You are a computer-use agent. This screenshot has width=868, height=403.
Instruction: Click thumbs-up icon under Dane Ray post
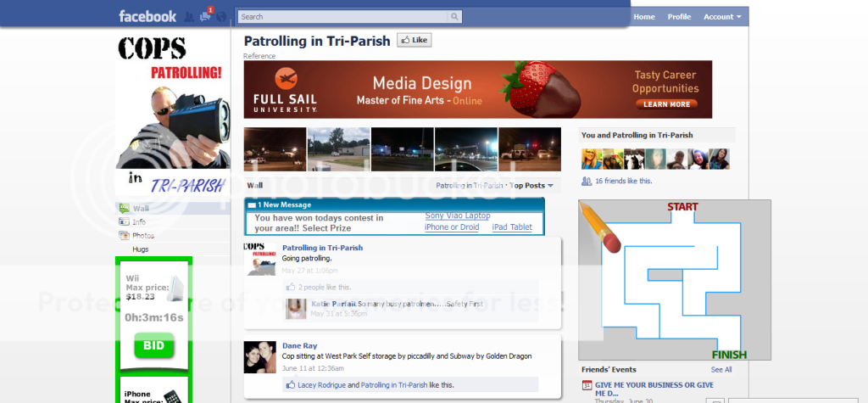point(291,384)
